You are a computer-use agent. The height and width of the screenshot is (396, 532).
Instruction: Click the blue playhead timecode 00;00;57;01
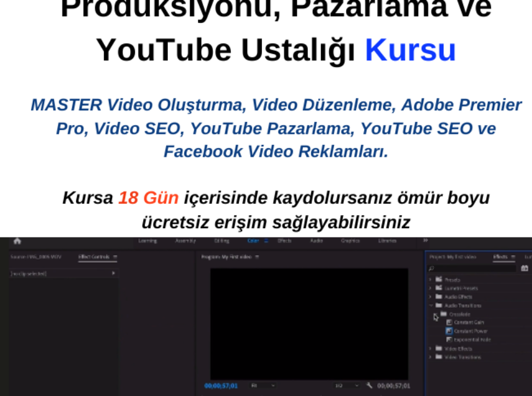221,386
